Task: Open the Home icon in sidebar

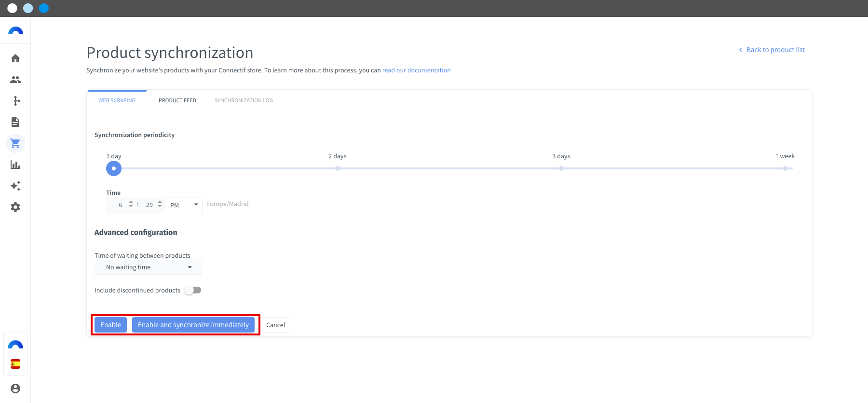Action: (15, 58)
